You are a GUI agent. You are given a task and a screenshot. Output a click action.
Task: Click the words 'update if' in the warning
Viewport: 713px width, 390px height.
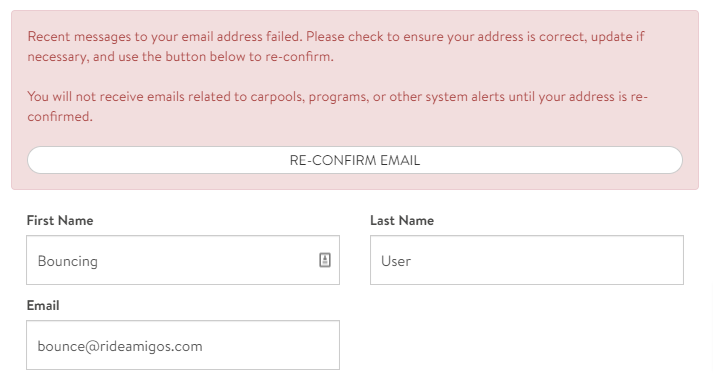(618, 36)
